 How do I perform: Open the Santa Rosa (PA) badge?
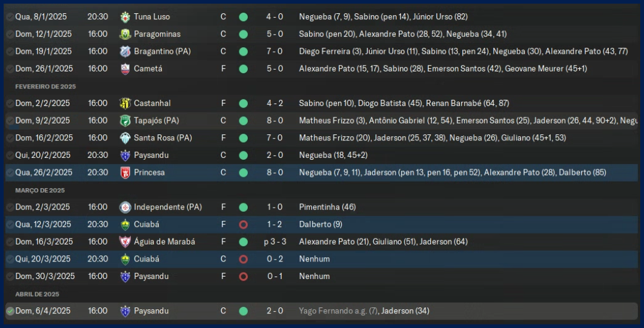coord(125,138)
